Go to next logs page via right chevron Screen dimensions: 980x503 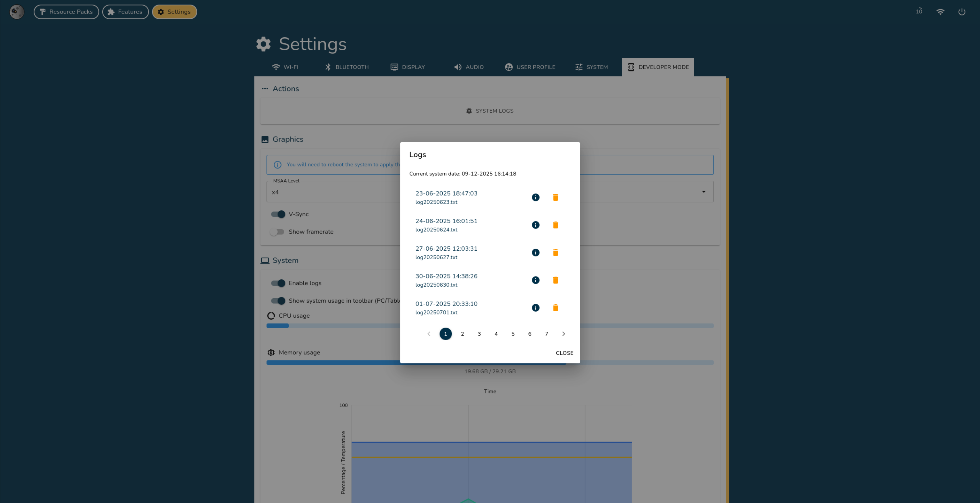coord(564,333)
